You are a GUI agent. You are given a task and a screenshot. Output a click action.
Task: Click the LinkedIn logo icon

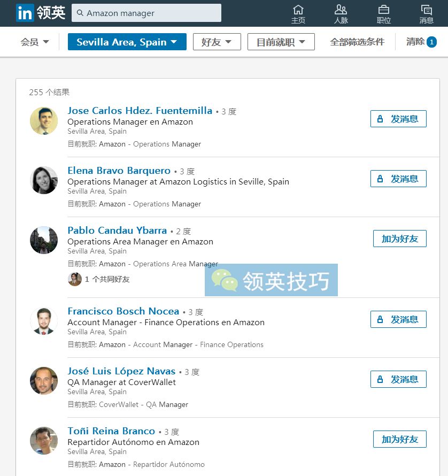point(24,13)
